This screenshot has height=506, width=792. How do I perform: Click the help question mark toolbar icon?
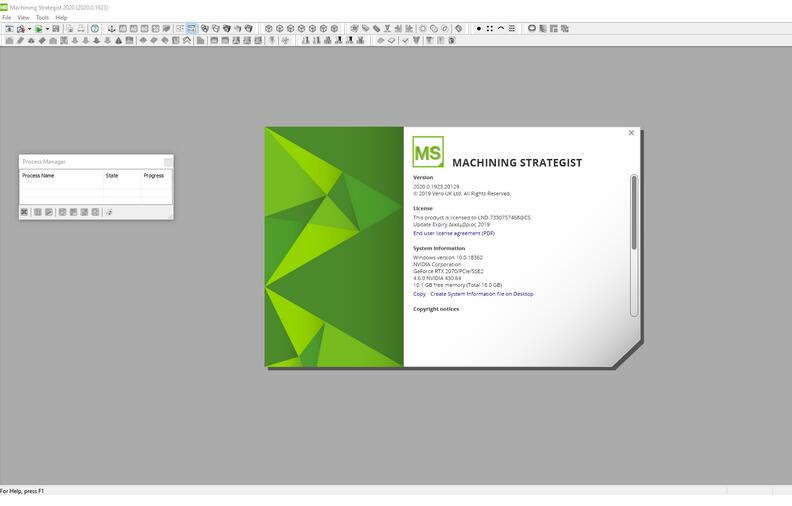94,29
